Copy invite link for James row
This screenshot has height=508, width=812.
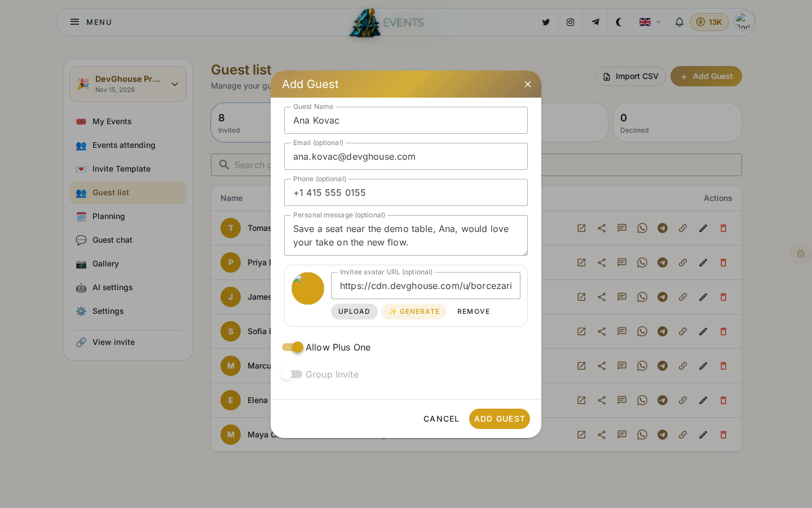click(683, 297)
